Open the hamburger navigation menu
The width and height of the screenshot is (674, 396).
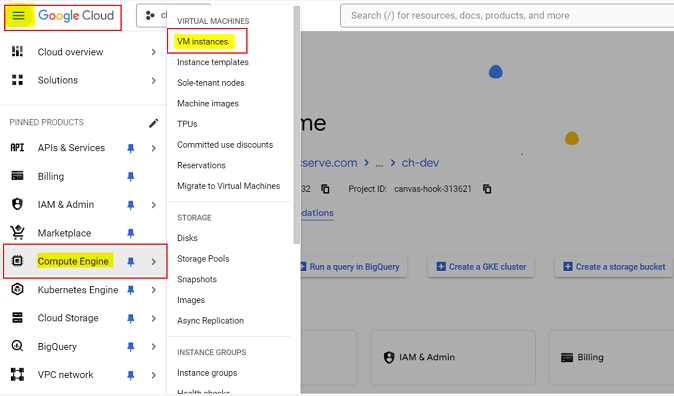click(18, 16)
